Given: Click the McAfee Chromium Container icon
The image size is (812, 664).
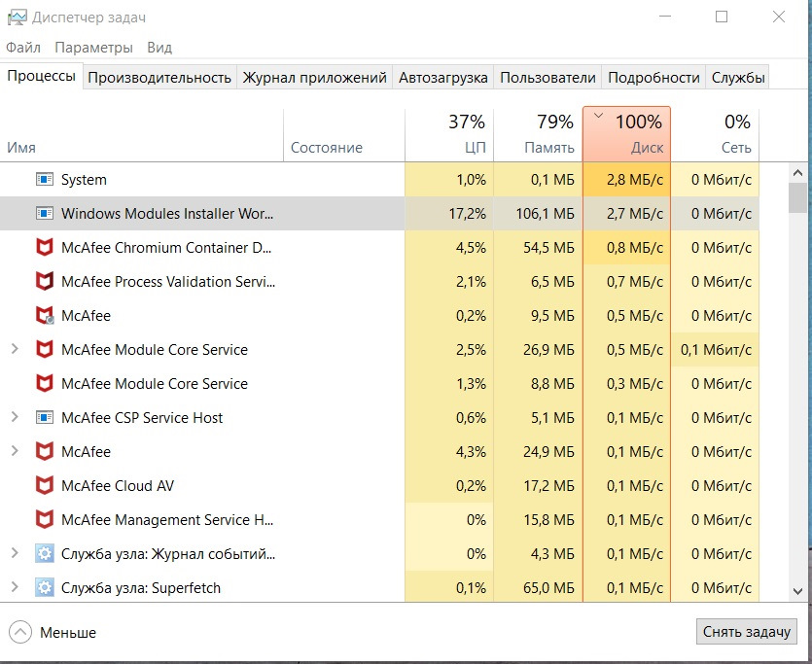Looking at the screenshot, I should pyautogui.click(x=45, y=248).
